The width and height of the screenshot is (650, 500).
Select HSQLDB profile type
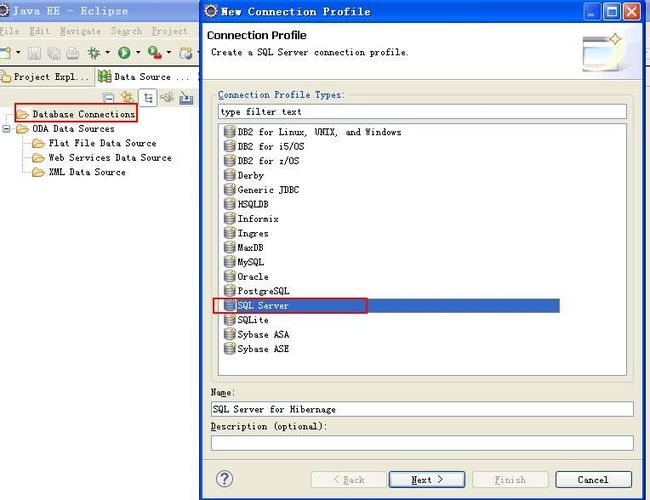[246, 204]
